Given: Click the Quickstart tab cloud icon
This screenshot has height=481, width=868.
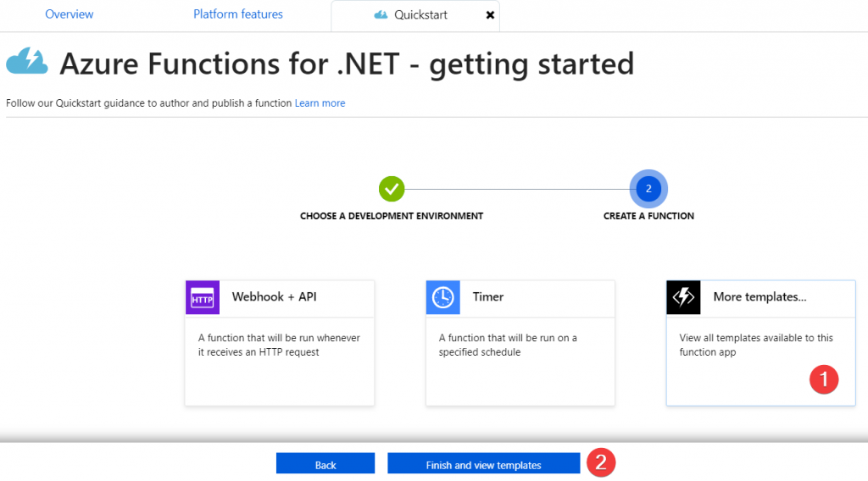Looking at the screenshot, I should (381, 15).
